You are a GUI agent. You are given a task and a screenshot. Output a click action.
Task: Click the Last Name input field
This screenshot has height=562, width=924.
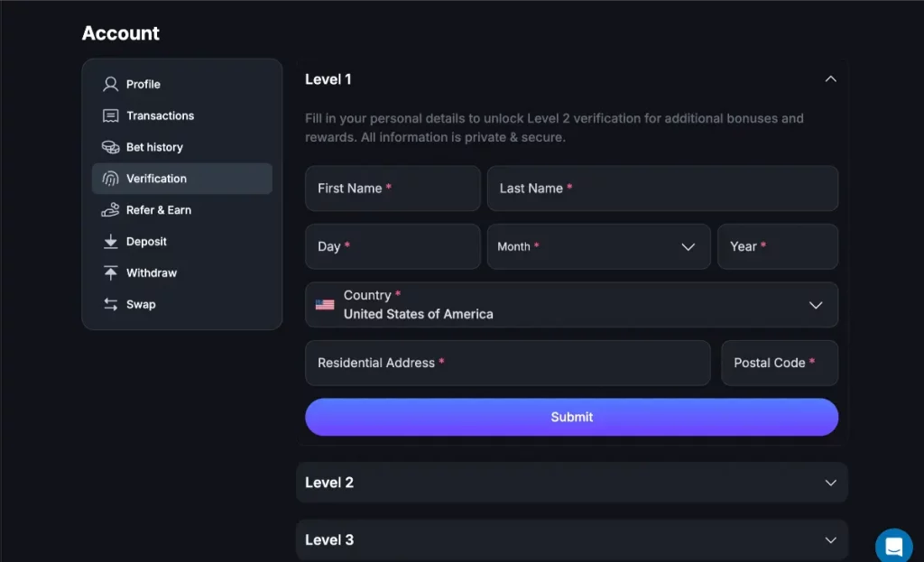coord(662,189)
